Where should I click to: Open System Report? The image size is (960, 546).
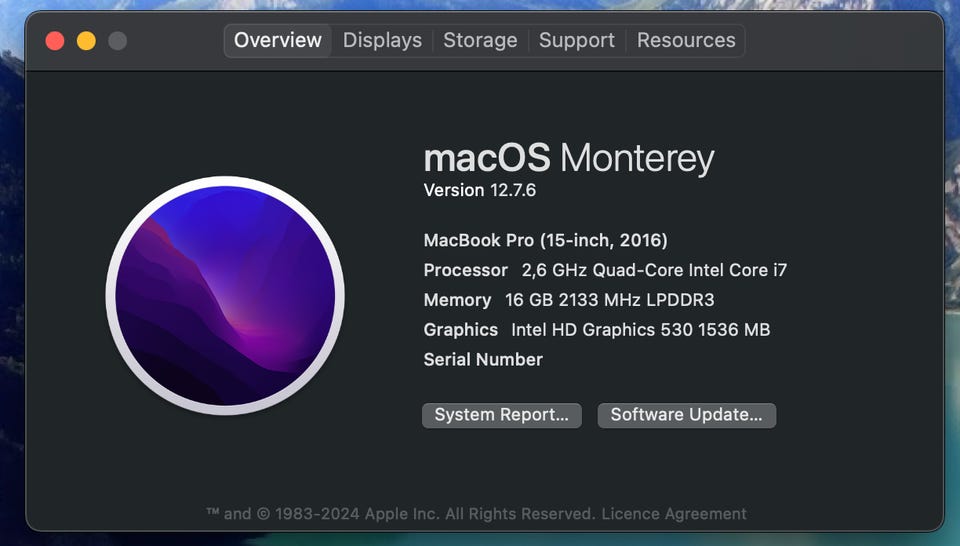(x=501, y=415)
